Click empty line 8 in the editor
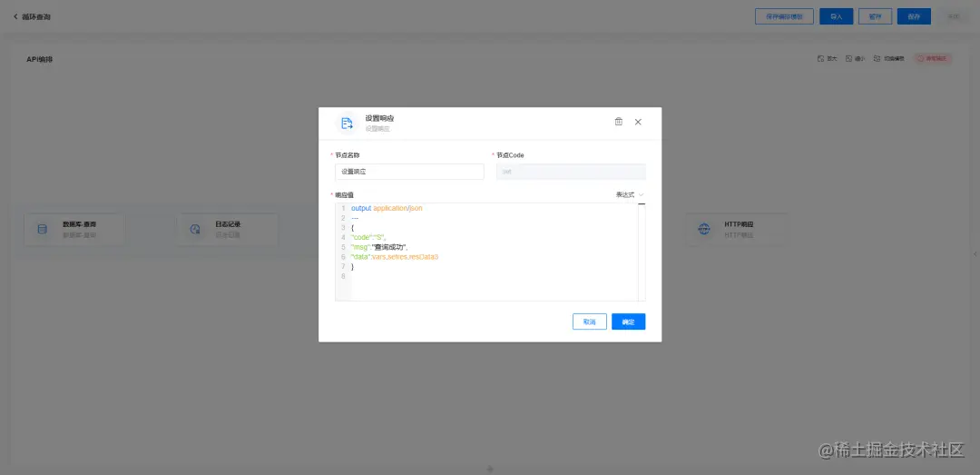This screenshot has height=475, width=980. [x=494, y=276]
